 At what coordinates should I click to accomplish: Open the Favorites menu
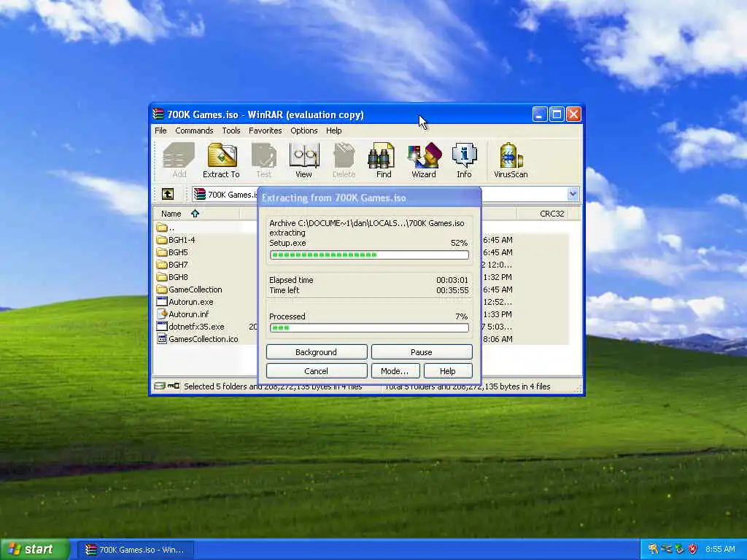266,131
